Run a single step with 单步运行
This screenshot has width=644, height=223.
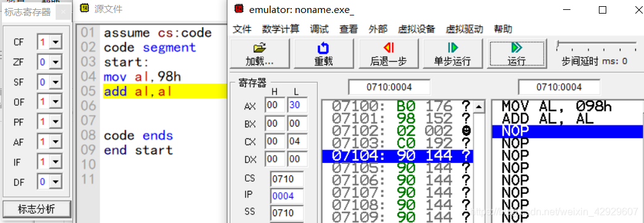coord(452,53)
